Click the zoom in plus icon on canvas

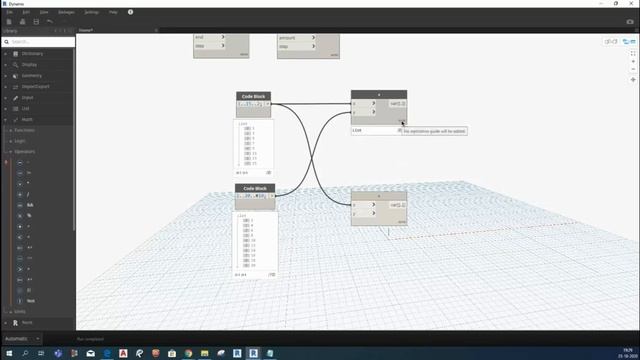633,62
